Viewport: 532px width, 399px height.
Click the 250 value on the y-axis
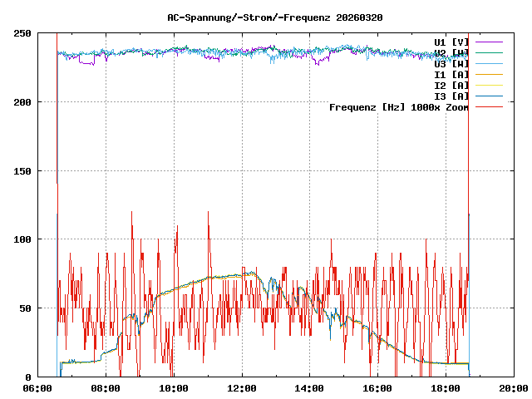(22, 33)
